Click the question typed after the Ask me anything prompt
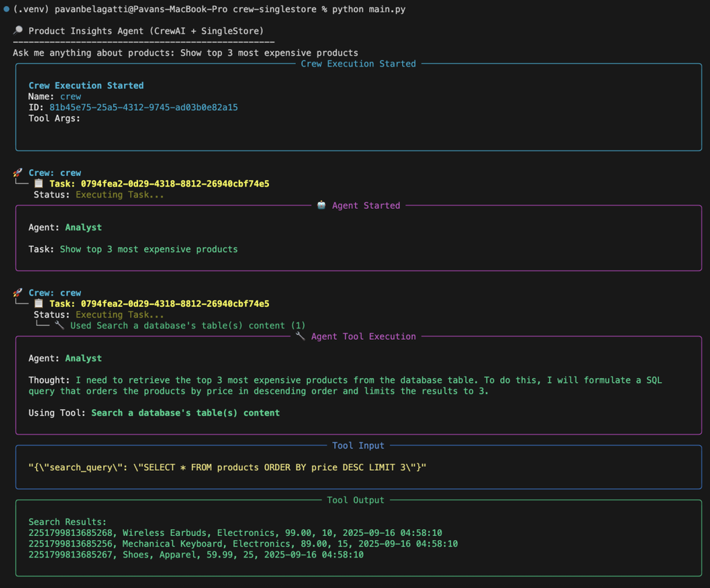Image resolution: width=710 pixels, height=588 pixels. pyautogui.click(x=269, y=53)
